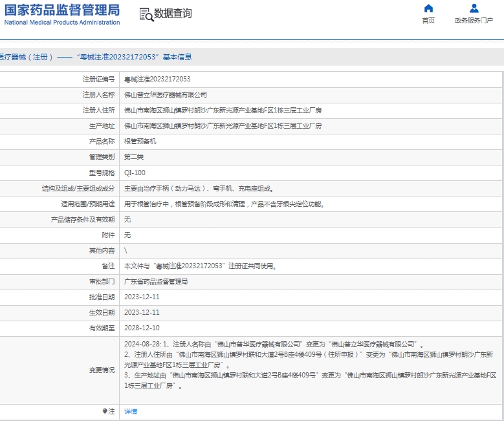504x424 pixels.
Task: Click the 注册人住所 row label
Action: 98,110
